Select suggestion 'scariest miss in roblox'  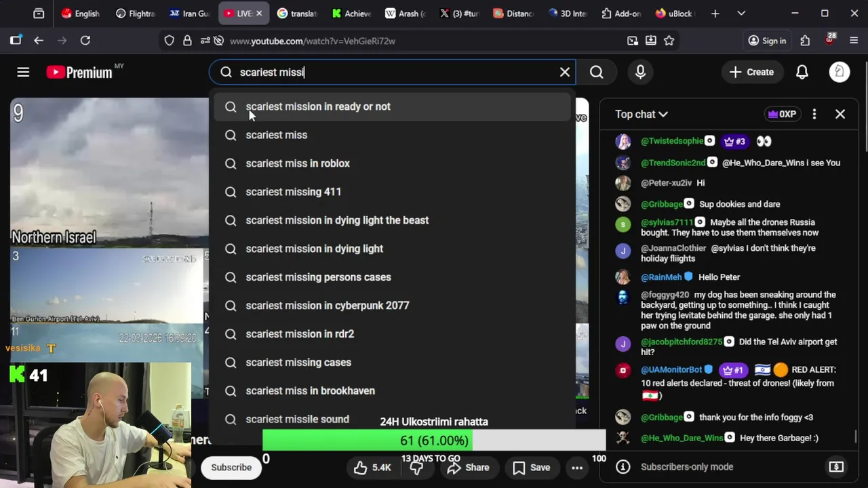[x=393, y=163]
